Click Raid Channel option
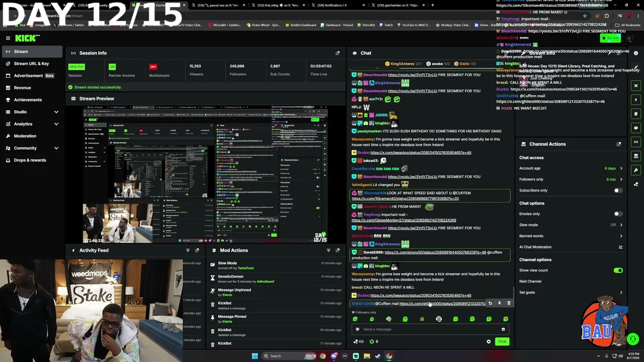The image size is (644, 362). (x=530, y=282)
